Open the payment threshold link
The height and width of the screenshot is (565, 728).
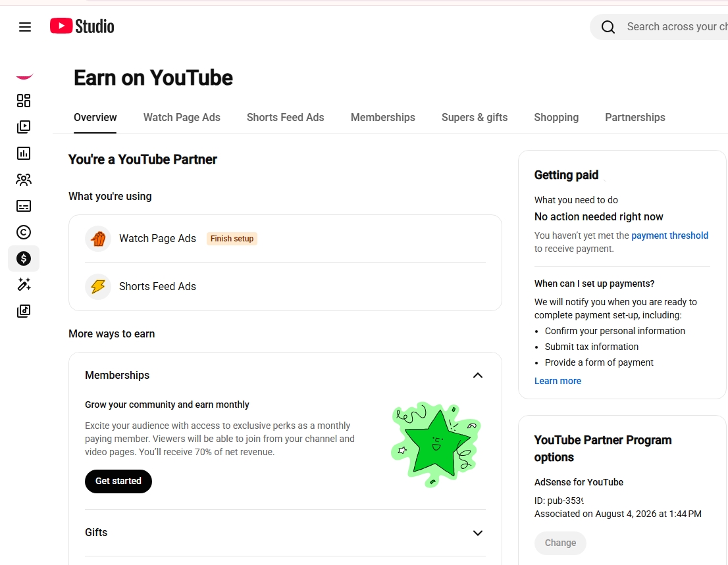click(x=669, y=235)
